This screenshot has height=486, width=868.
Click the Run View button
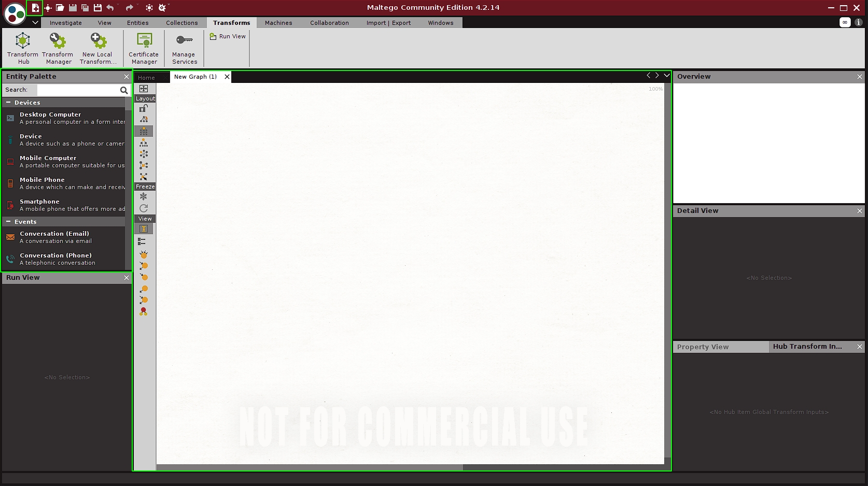pos(228,36)
